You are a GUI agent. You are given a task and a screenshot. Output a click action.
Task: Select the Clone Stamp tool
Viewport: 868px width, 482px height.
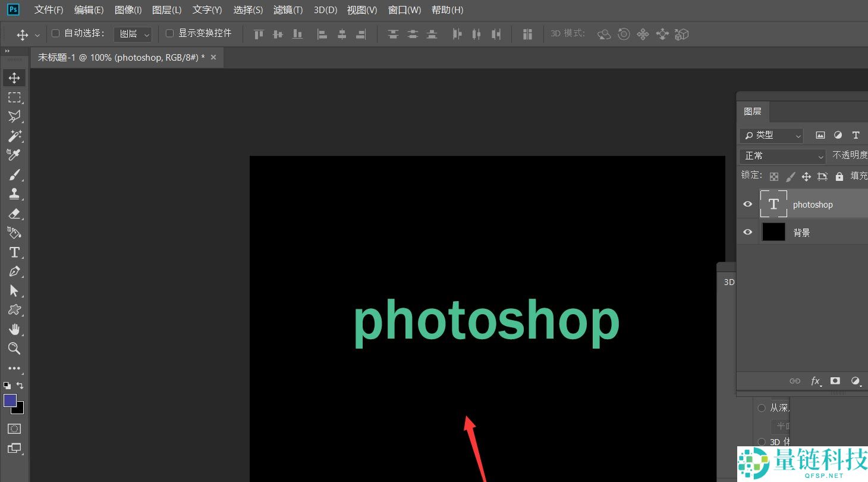pos(14,194)
